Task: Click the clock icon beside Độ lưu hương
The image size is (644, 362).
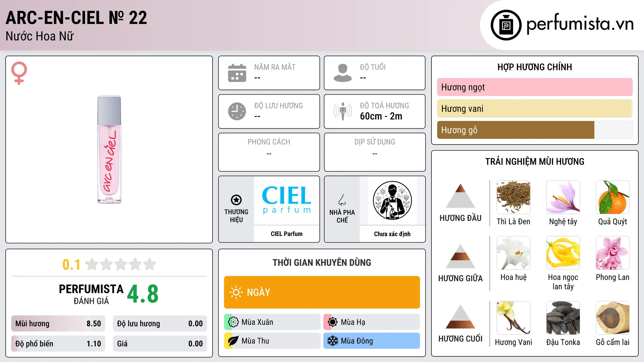Action: click(237, 111)
